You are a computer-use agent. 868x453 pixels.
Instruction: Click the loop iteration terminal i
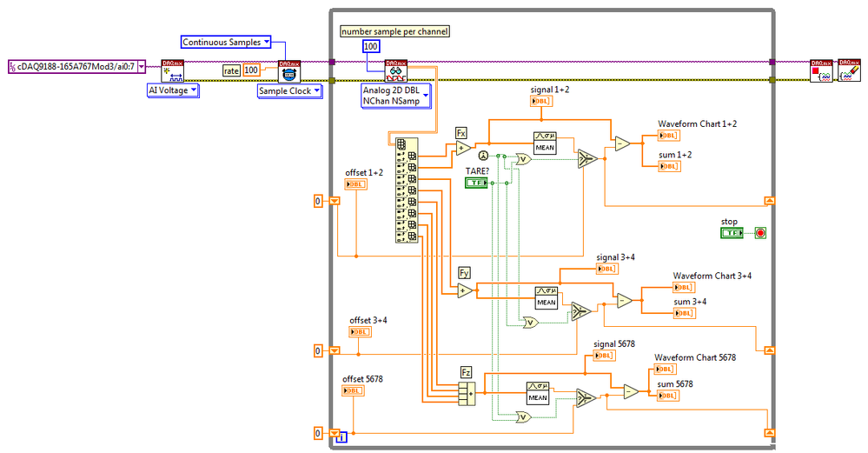pos(342,437)
